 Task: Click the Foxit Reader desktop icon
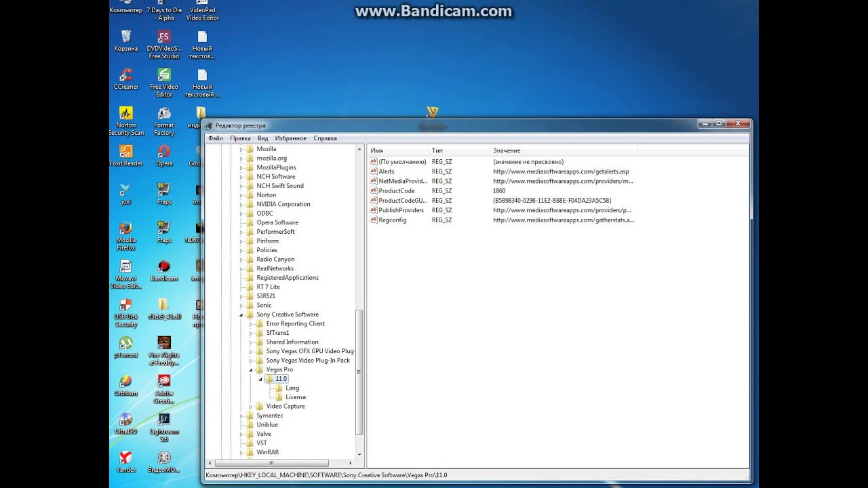[125, 155]
